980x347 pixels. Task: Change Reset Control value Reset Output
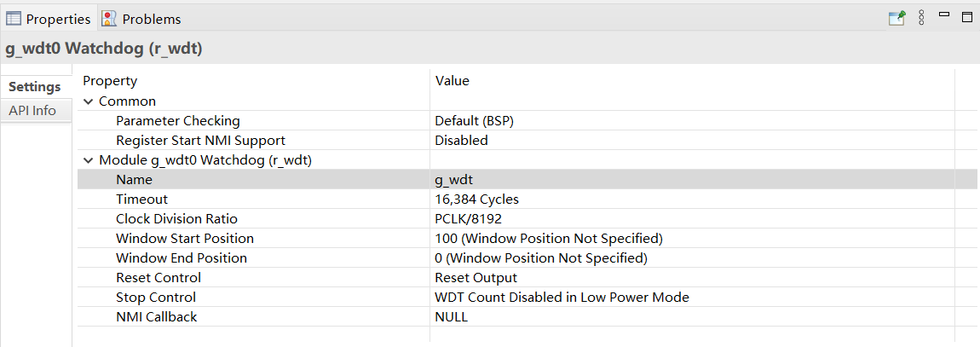coord(476,278)
